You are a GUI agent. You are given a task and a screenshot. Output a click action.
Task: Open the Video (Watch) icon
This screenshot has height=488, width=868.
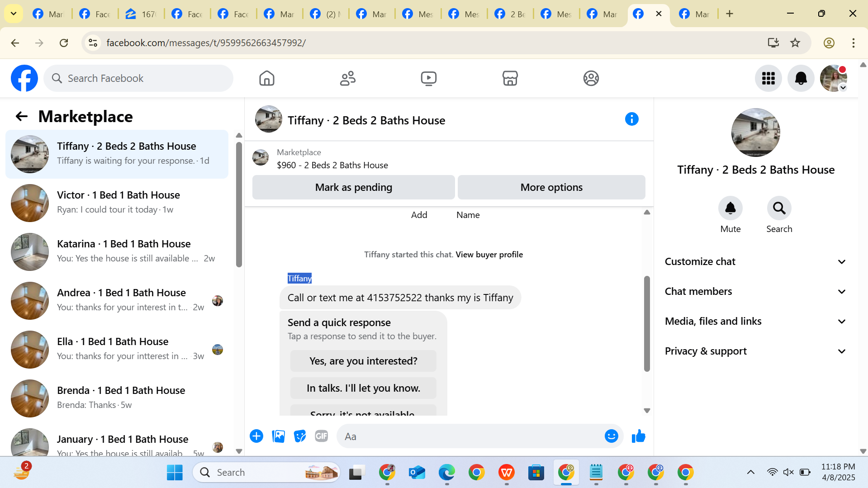tap(428, 78)
